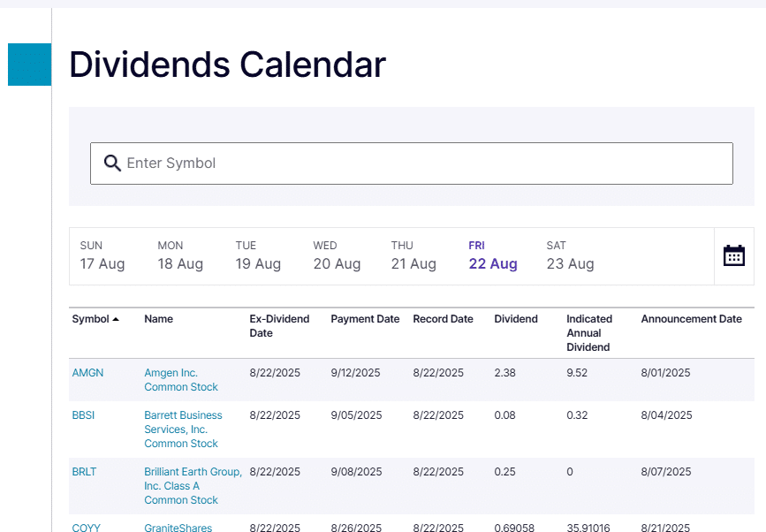This screenshot has height=532, width=766.
Task: Select Monday 18 Aug tab
Action: [x=180, y=255]
